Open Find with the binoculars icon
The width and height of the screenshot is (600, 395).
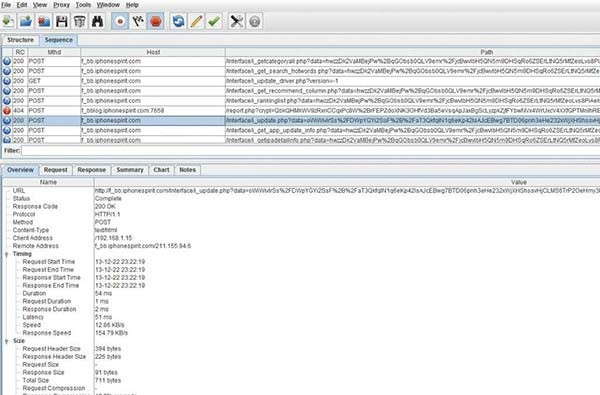(x=97, y=21)
